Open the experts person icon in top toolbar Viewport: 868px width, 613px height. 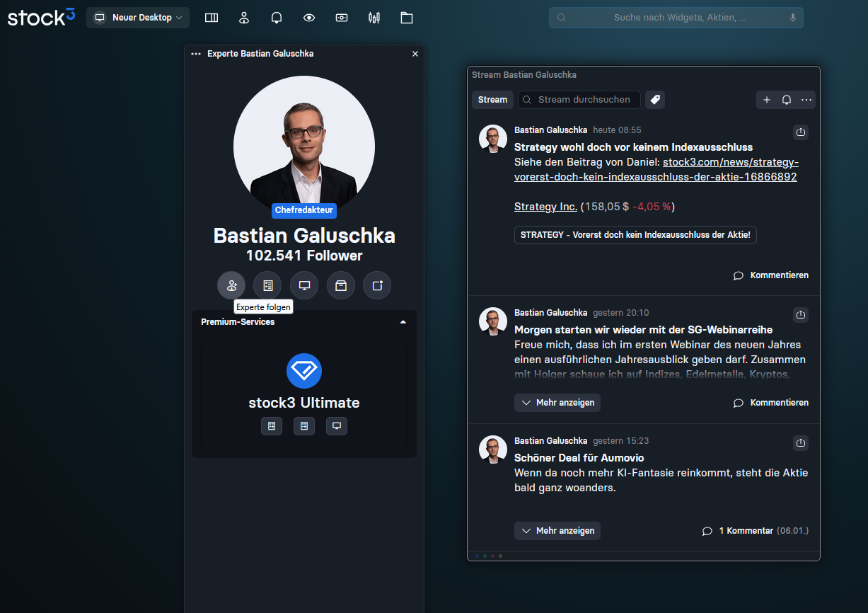[x=244, y=18]
